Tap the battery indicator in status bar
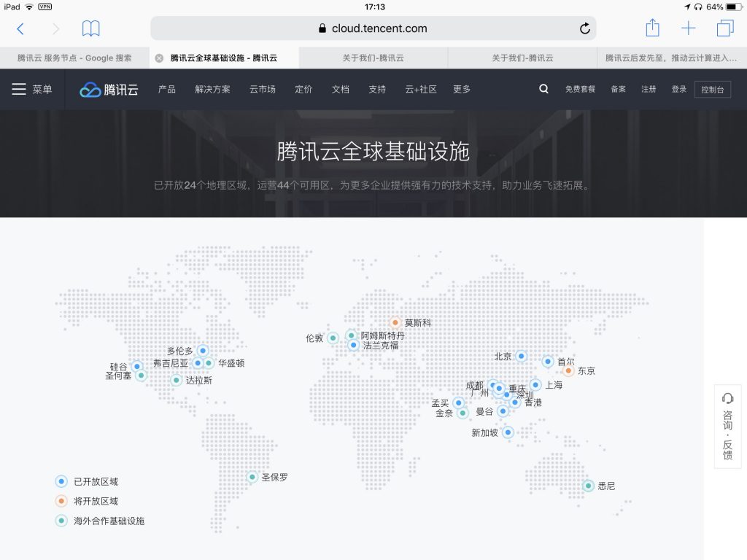This screenshot has height=560, width=747. pos(734,7)
